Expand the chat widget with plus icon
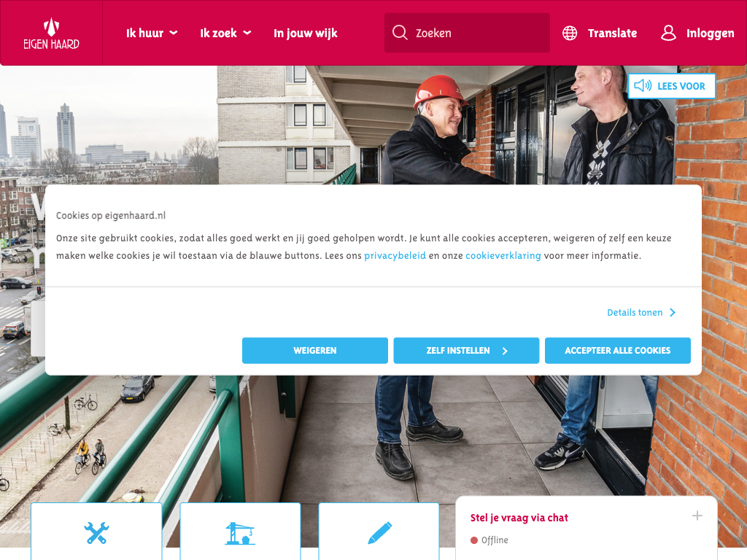The width and height of the screenshot is (747, 560). [697, 516]
